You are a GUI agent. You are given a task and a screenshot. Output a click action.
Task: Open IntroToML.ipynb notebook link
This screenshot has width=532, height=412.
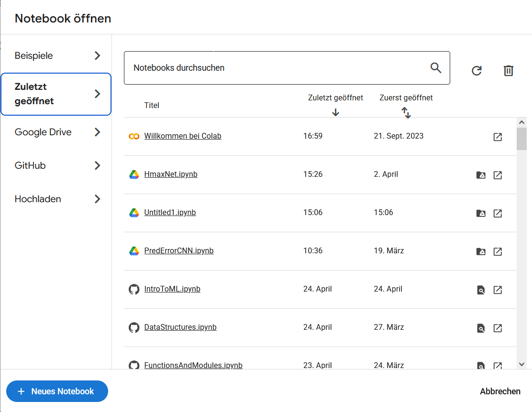pos(172,289)
